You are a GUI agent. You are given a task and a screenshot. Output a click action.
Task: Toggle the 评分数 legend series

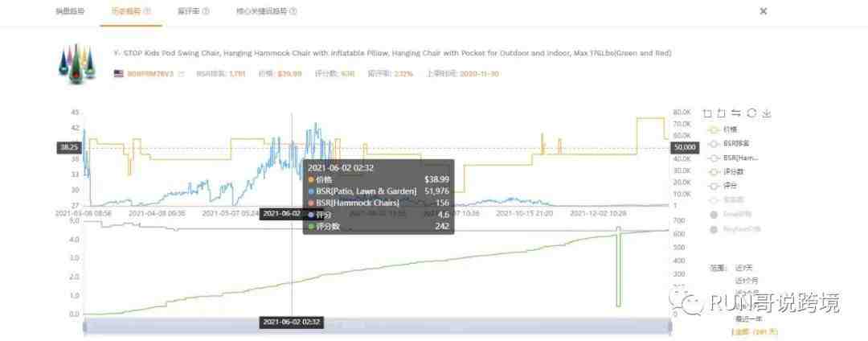tap(727, 171)
